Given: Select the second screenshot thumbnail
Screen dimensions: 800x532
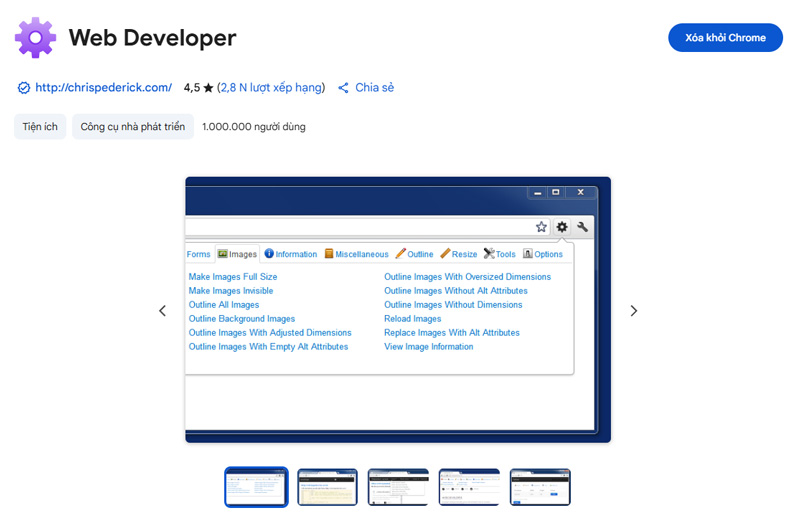Looking at the screenshot, I should (328, 487).
